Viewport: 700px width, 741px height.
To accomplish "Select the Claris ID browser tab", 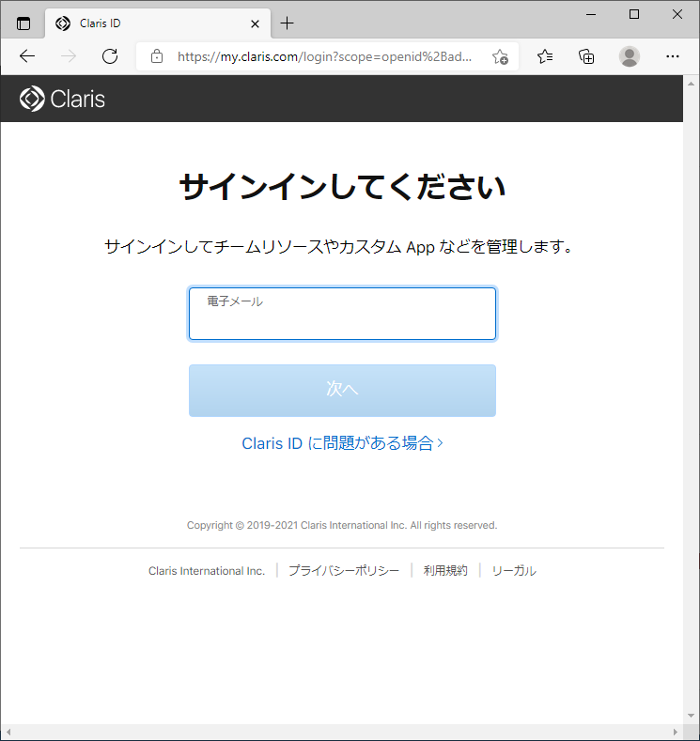I will (x=158, y=23).
